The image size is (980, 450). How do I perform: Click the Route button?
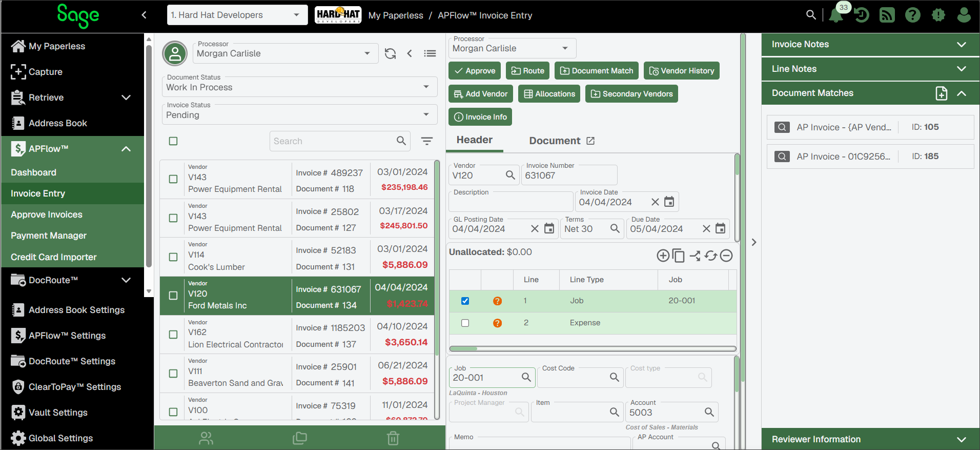(527, 71)
